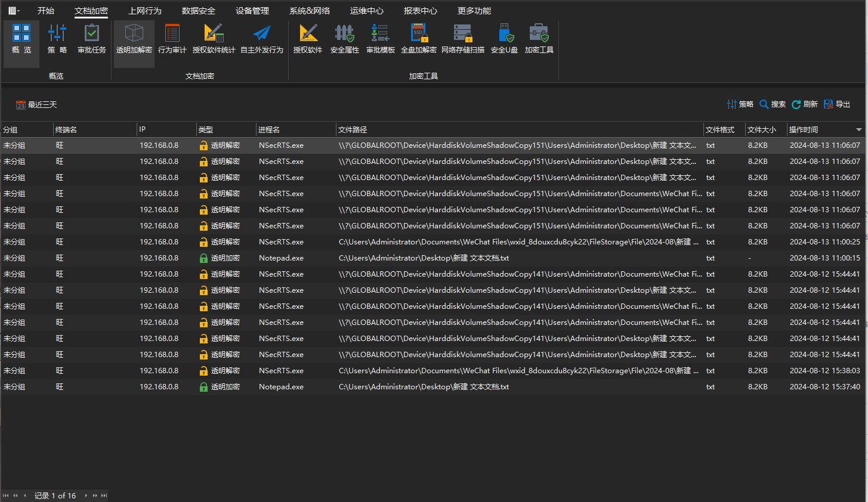Click yellow lock in the 2024-08-13 11:00:25 row
This screenshot has width=868, height=502.
(203, 242)
